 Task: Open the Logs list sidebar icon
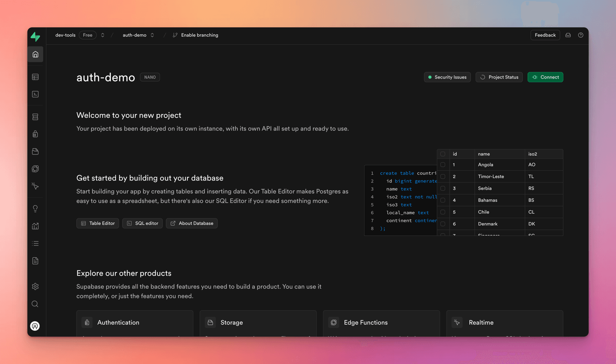(x=35, y=243)
